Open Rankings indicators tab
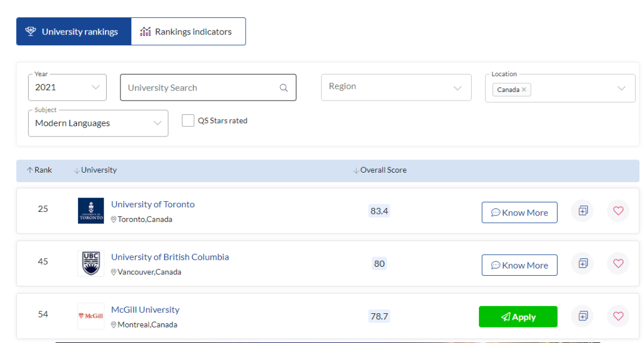 click(x=188, y=32)
